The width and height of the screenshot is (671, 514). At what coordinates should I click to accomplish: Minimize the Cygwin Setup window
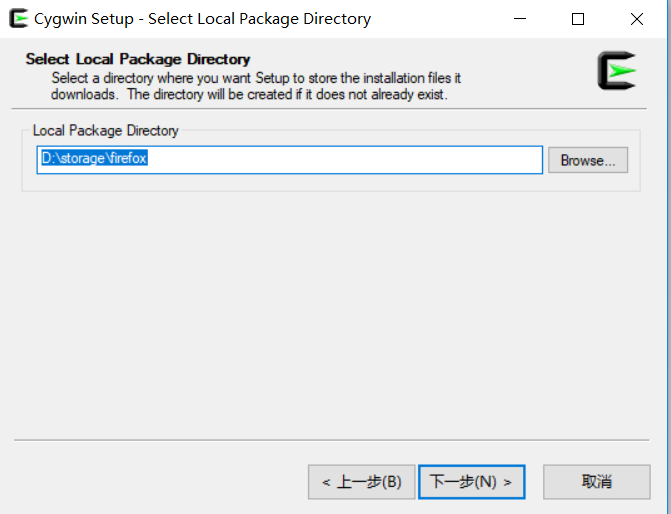[520, 19]
